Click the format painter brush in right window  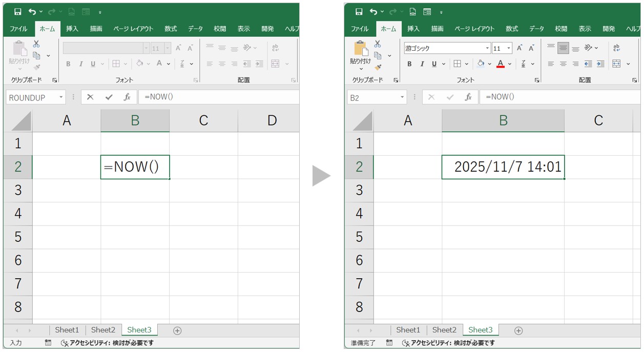click(x=378, y=67)
